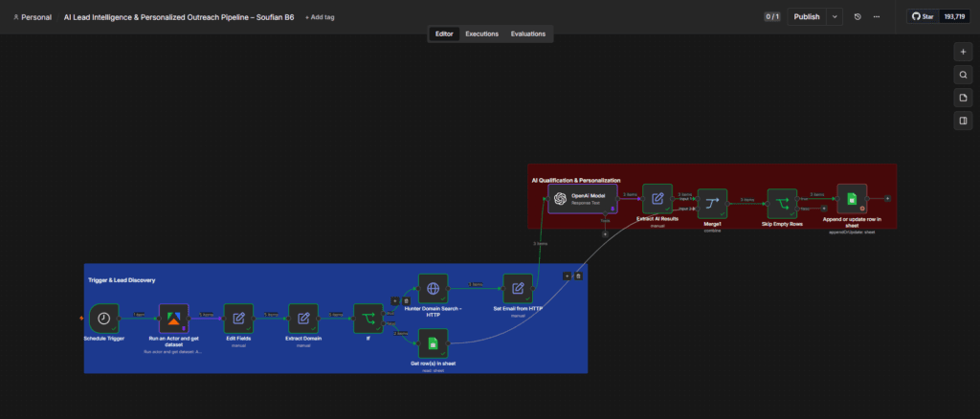The width and height of the screenshot is (980, 419).
Task: Add node on Skip Empty Rows false output
Action: [x=824, y=209]
